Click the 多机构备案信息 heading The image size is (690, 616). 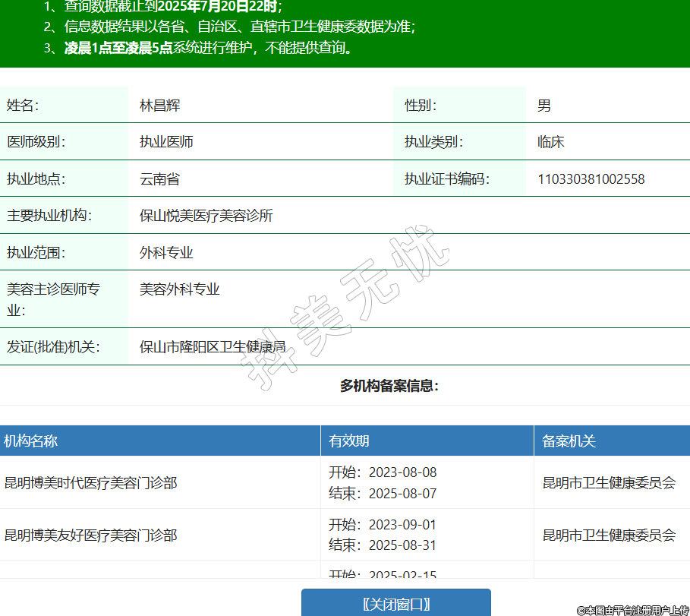click(389, 386)
